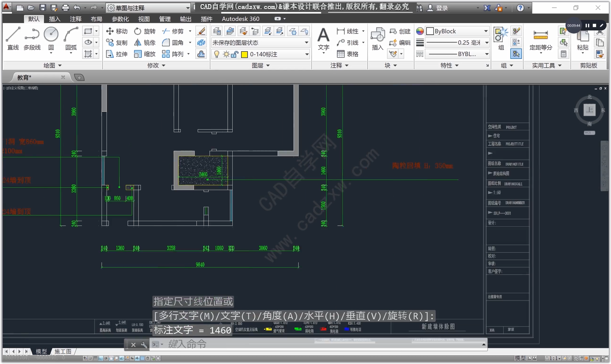The image size is (611, 364).
Task: Open Layer Properties manager icon
Action: click(217, 31)
